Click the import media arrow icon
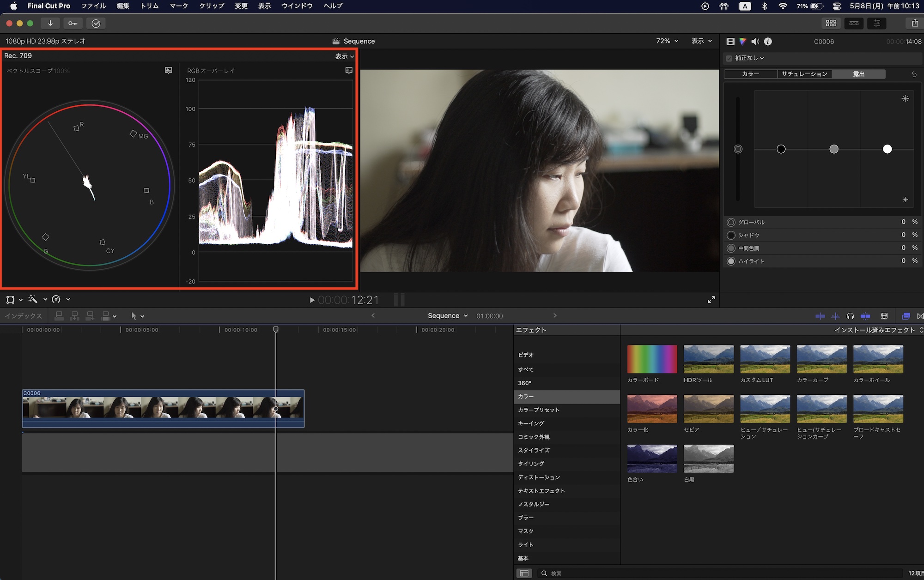This screenshot has width=924, height=580. [x=50, y=23]
